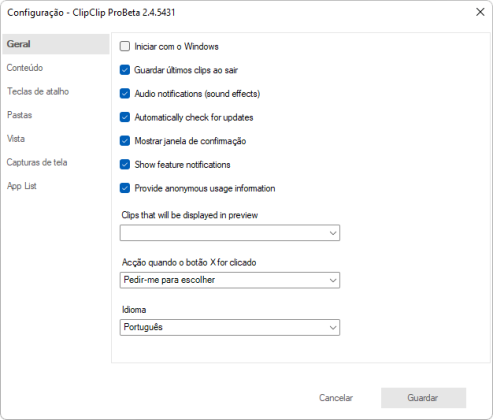
Task: Expand the Pedir-me para escolher dropdown
Action: (x=230, y=280)
